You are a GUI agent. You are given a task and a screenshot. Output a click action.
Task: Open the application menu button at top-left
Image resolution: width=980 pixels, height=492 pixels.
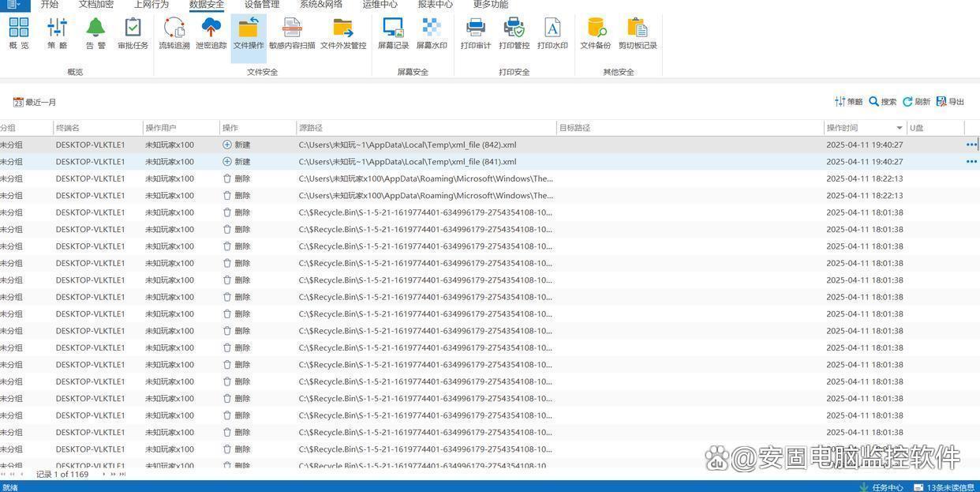tap(13, 5)
